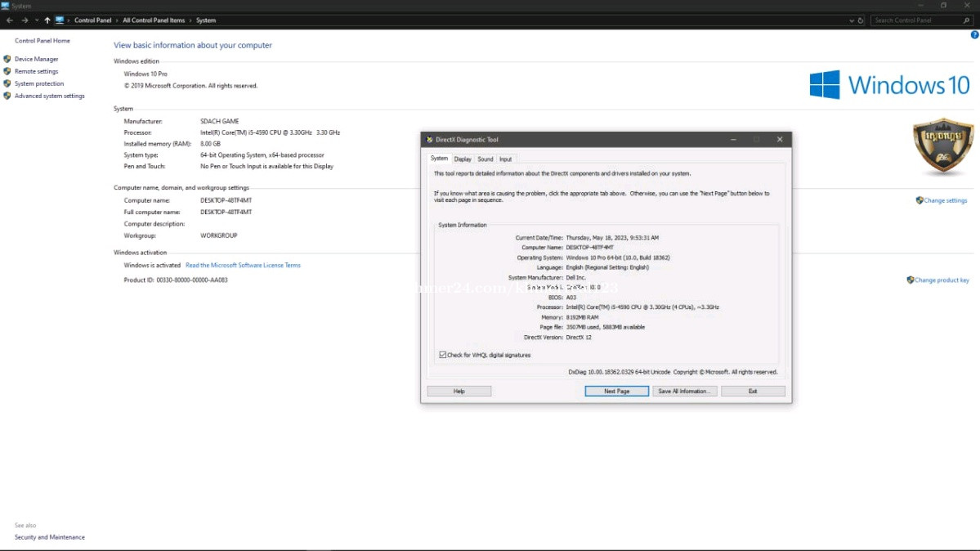Click the DirectX Diagnostic Tool title icon
Viewport: 980px width, 551px height.
[x=429, y=140]
